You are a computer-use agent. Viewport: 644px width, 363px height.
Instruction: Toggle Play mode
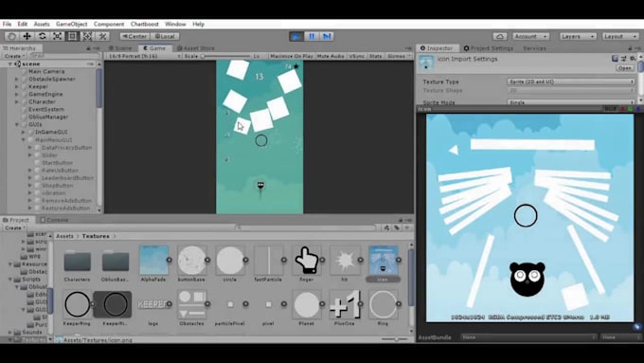click(x=295, y=36)
